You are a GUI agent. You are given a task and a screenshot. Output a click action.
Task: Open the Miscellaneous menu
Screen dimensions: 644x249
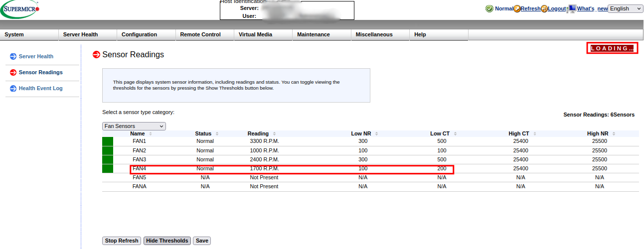pos(380,34)
